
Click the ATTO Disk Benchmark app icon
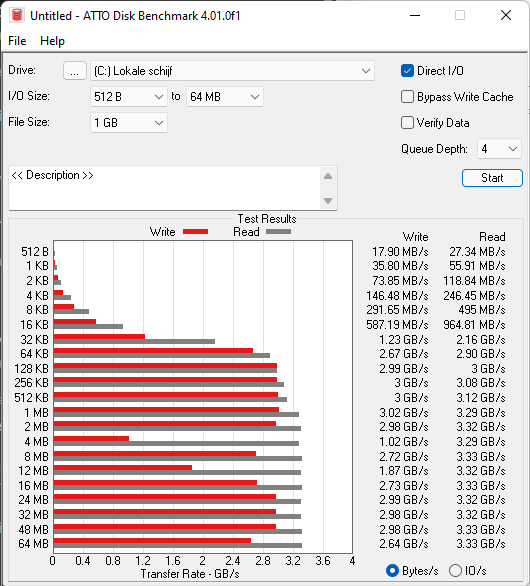click(x=16, y=15)
